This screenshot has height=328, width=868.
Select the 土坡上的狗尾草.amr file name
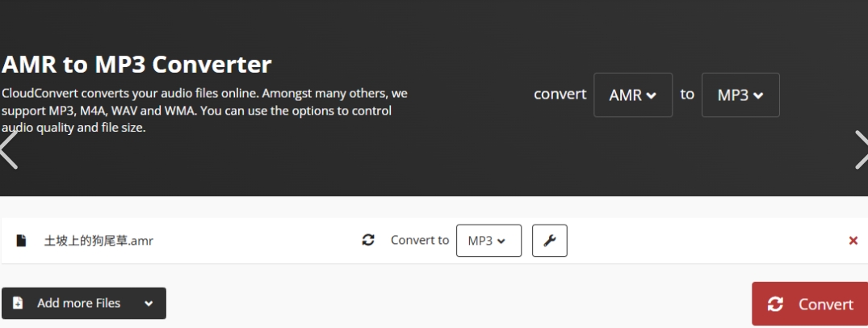[99, 241]
